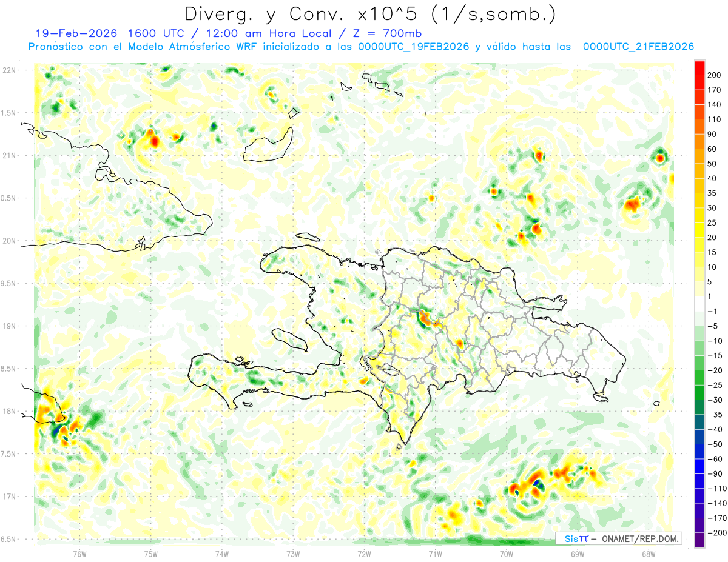Screen dimensions: 728x562
Task: Click the 1.5N latitude label
Action: (x=8, y=113)
